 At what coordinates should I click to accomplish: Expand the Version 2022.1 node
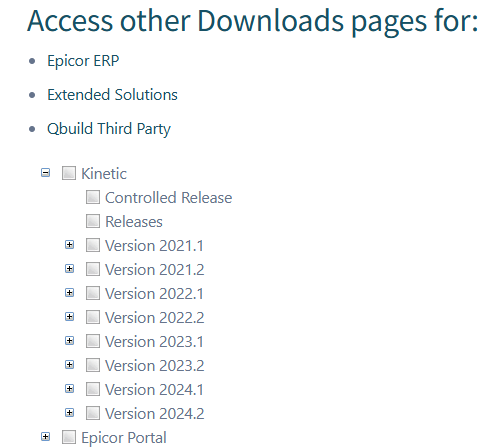pos(69,293)
